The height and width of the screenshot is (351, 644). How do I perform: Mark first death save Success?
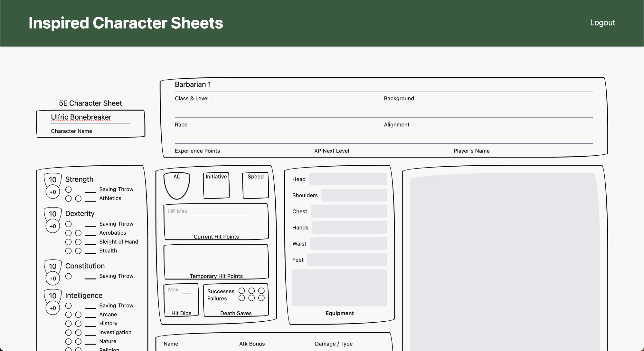(242, 291)
